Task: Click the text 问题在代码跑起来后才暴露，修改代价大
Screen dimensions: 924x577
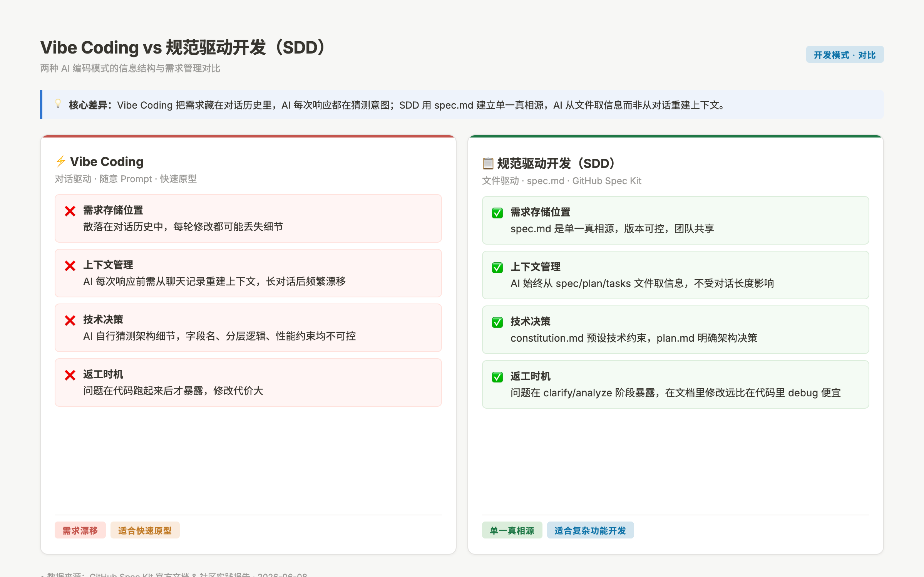Action: point(173,391)
